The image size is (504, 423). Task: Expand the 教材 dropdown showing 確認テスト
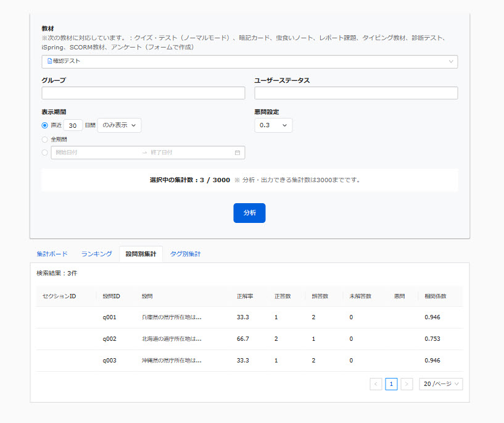249,61
